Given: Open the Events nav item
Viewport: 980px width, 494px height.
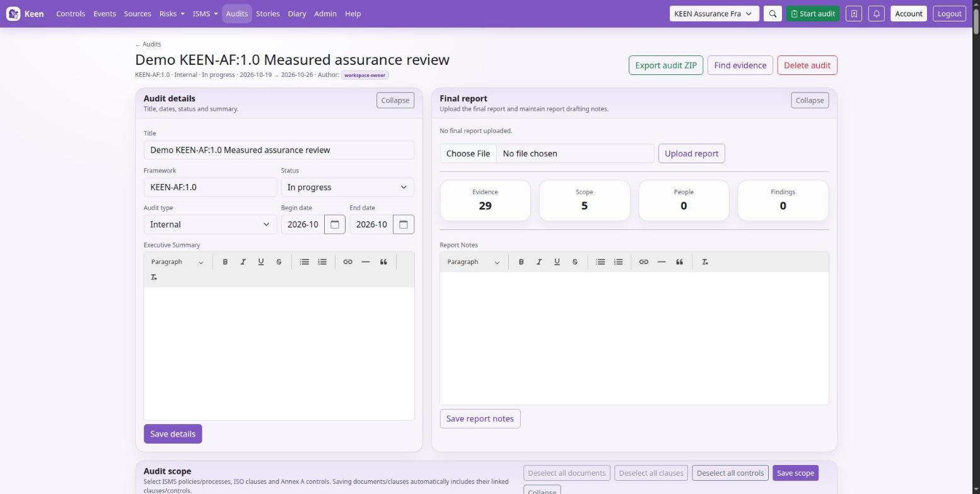Looking at the screenshot, I should 105,14.
